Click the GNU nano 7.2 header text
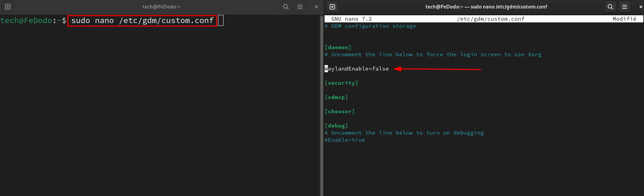Image resolution: width=644 pixels, height=196 pixels. pyautogui.click(x=351, y=19)
